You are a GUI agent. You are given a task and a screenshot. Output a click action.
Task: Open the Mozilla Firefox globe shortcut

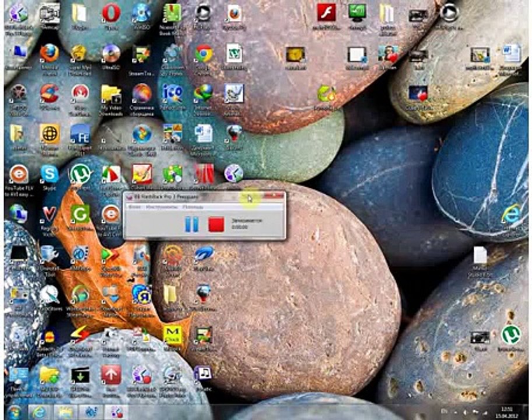(x=50, y=53)
